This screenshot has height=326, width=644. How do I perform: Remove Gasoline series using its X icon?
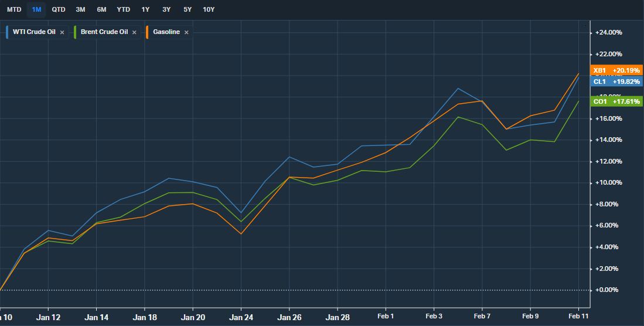coord(186,32)
